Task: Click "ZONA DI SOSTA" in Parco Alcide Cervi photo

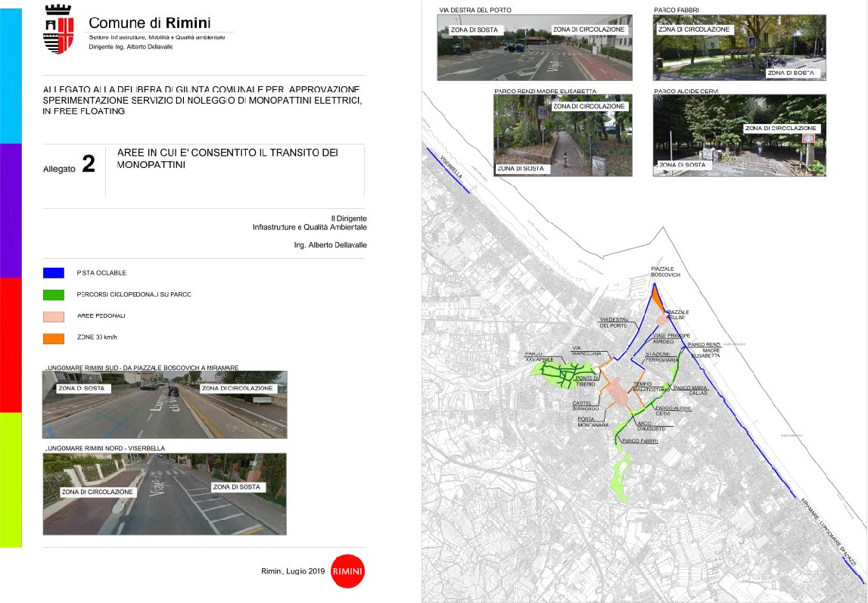Action: coord(683,165)
